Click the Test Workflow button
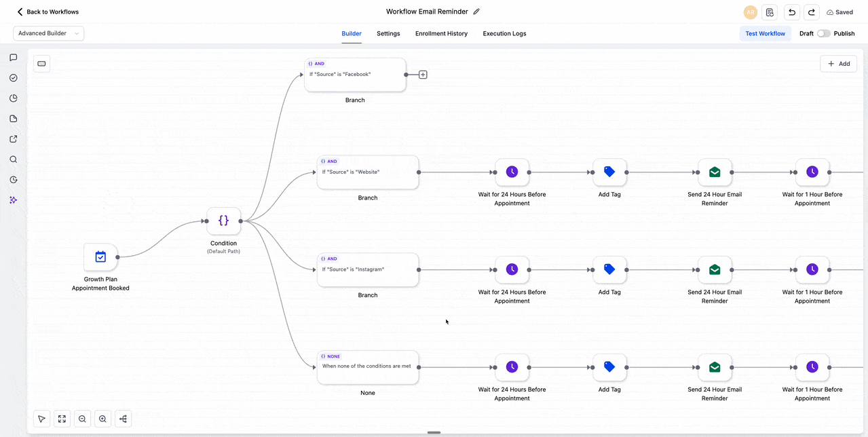 [765, 33]
